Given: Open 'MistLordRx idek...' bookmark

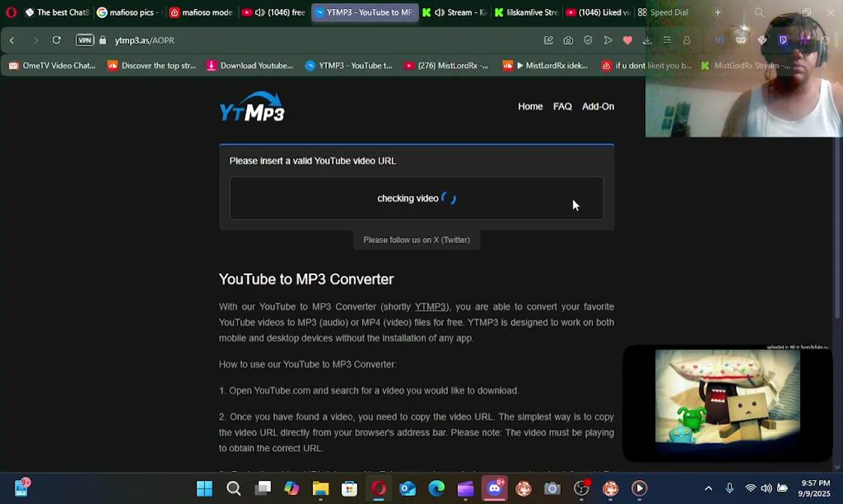Looking at the screenshot, I should point(545,66).
